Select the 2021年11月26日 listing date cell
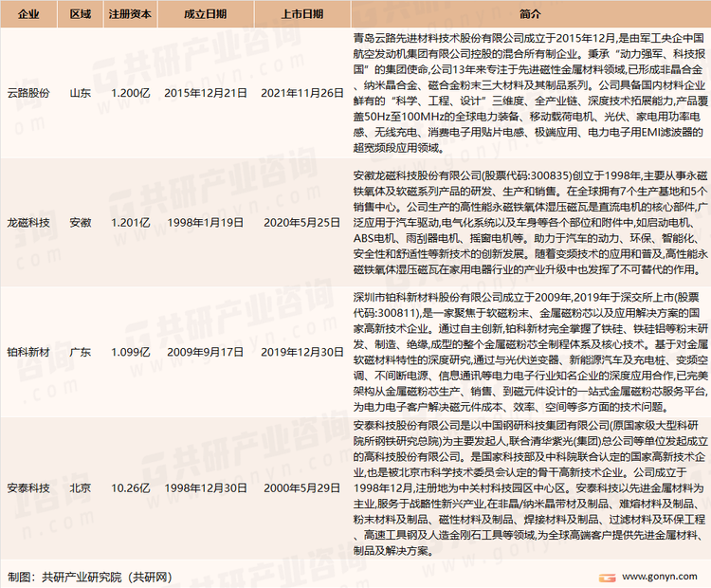Viewport: 711px width, 588px height. [x=302, y=93]
